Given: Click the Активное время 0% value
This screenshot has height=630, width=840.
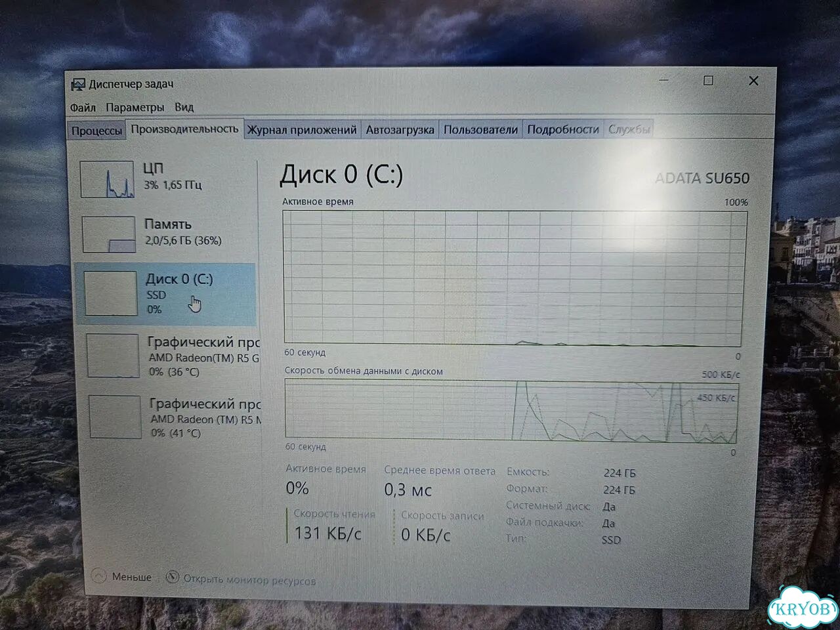Looking at the screenshot, I should (x=297, y=488).
